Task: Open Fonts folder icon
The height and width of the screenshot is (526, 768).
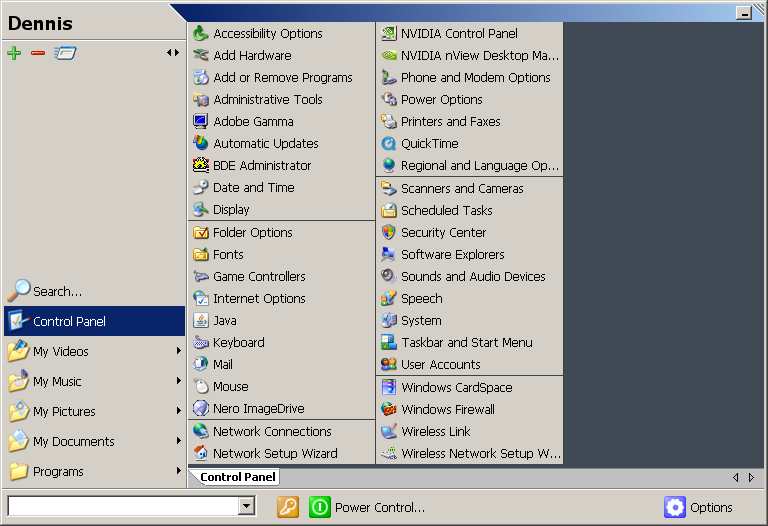Action: 200,254
